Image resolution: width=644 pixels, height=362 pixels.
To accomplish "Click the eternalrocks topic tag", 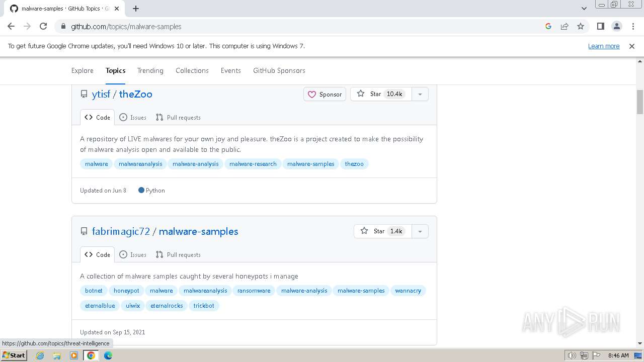I will pos(167,306).
